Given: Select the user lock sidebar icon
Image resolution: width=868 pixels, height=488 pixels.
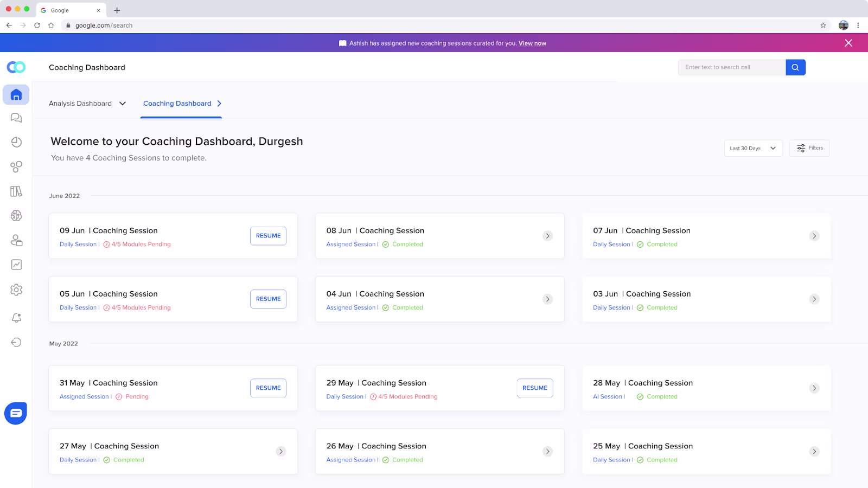Looking at the screenshot, I should (x=16, y=240).
